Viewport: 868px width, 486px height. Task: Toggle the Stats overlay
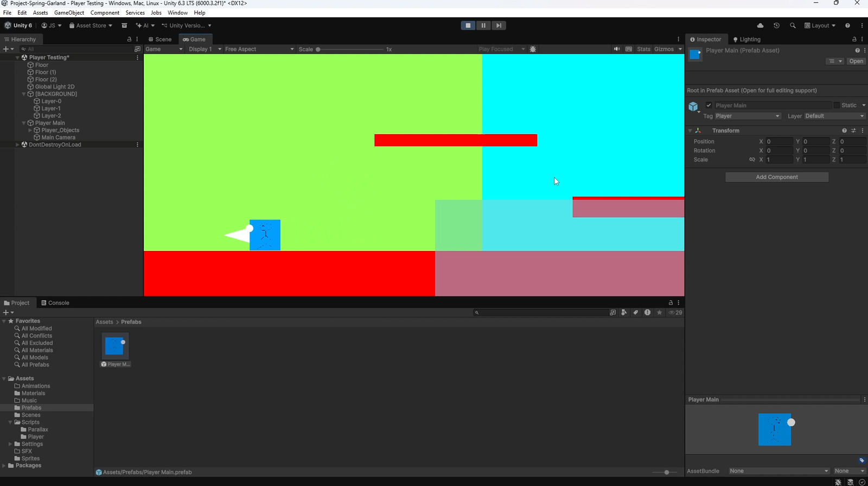click(x=644, y=49)
